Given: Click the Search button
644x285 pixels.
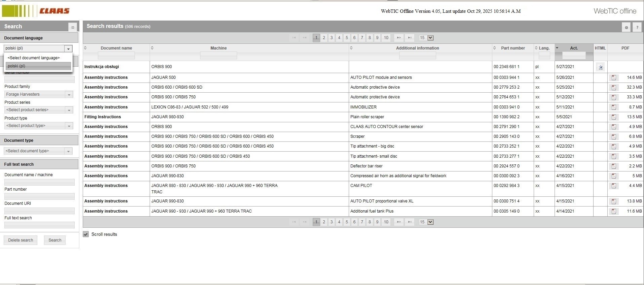Looking at the screenshot, I should click(55, 240).
